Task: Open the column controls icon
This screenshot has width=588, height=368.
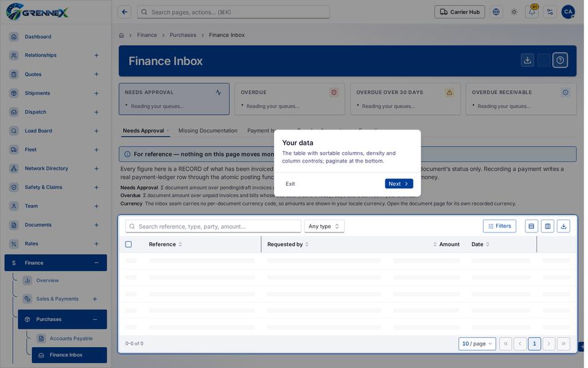Action: pyautogui.click(x=548, y=226)
